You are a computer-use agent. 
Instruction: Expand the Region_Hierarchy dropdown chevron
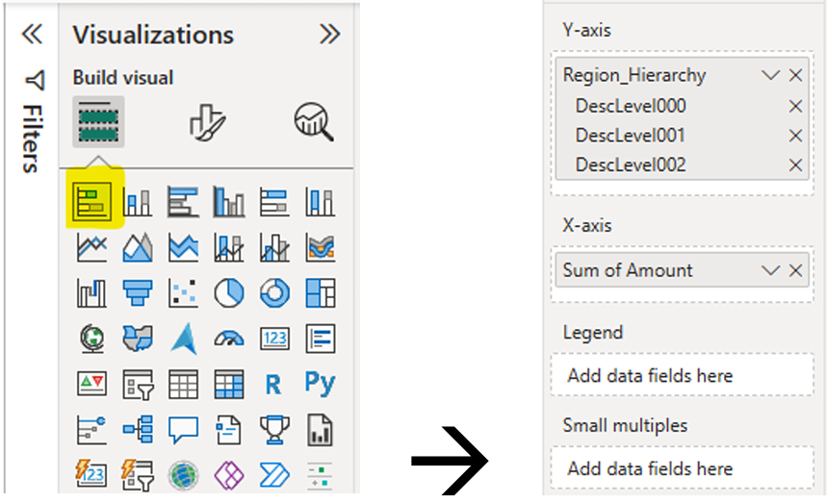click(770, 75)
